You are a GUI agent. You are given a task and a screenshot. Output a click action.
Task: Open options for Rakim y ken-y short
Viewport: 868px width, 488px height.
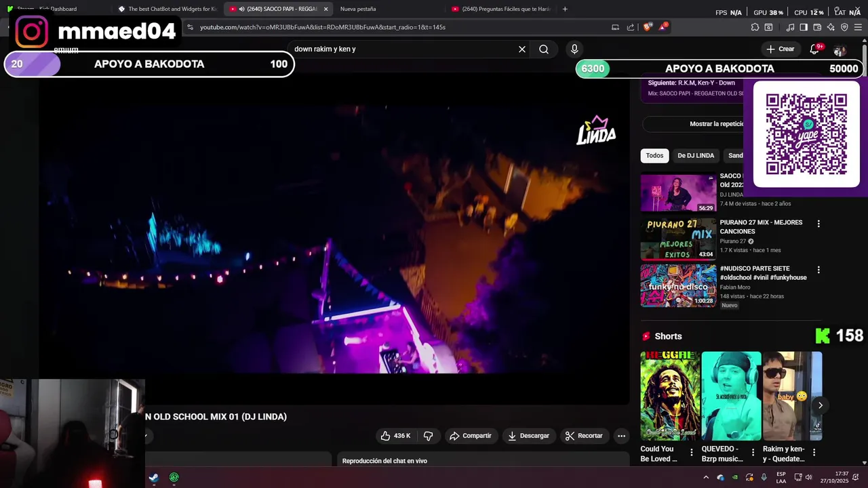(x=814, y=452)
